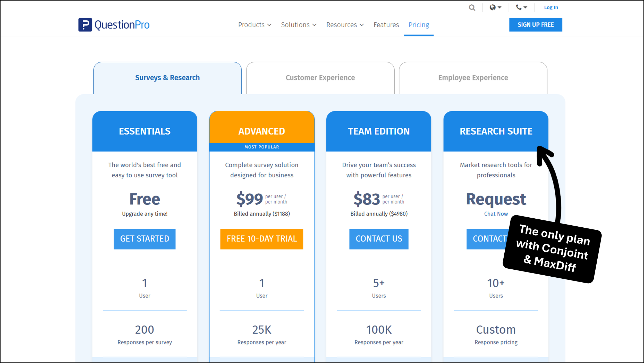Viewport: 644px width, 363px height.
Task: Click the ADVANCED plan header
Action: (262, 127)
